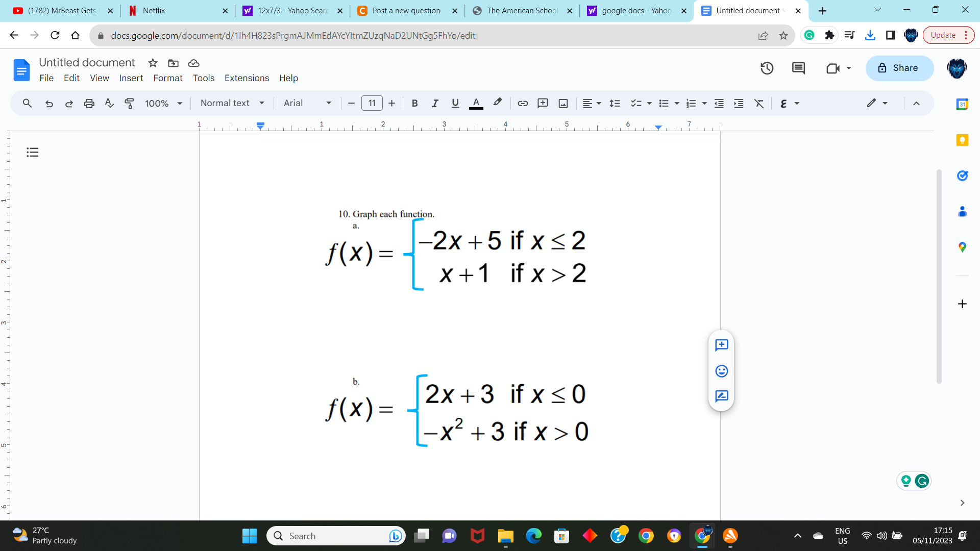
Task: Insert an image
Action: [x=563, y=104]
